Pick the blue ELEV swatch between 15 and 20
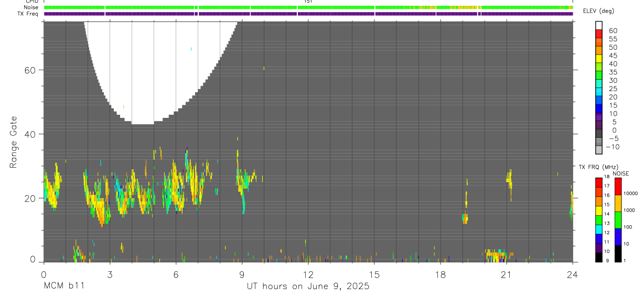This screenshot has height=297, width=644. [x=599, y=100]
